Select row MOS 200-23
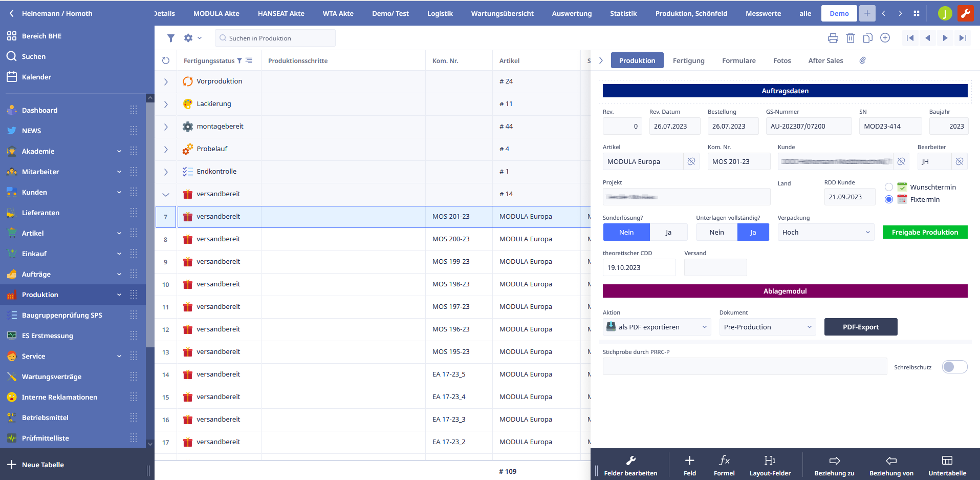980x480 pixels. pos(373,239)
